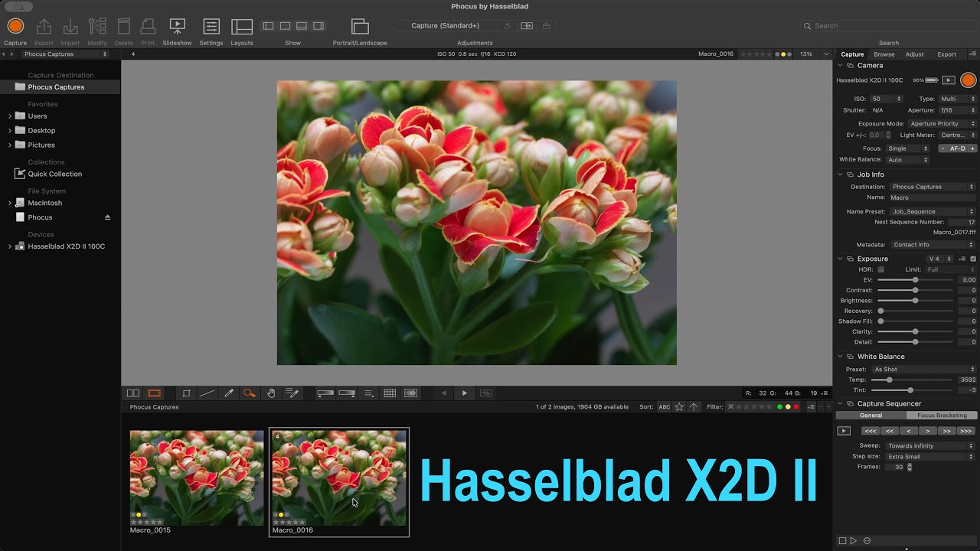The width and height of the screenshot is (980, 551).
Task: Click the >>> focus step button
Action: click(x=965, y=431)
